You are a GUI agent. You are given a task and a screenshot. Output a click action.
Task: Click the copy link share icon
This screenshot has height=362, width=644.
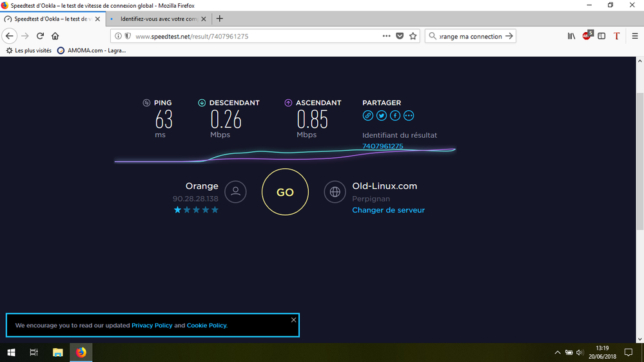click(x=368, y=116)
